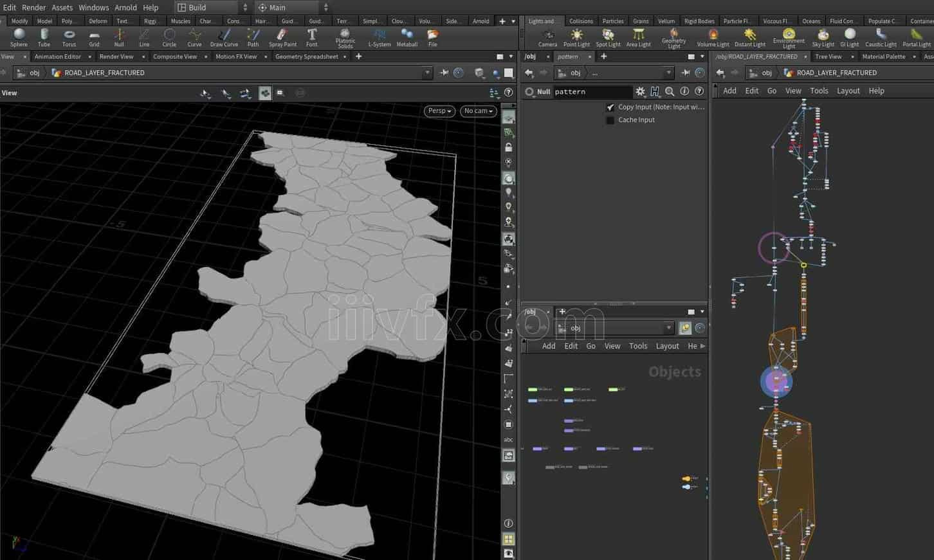Viewport: 934px width, 560px height.
Task: Add a new pane tab next to Geometry Spreadsheet
Action: [358, 57]
